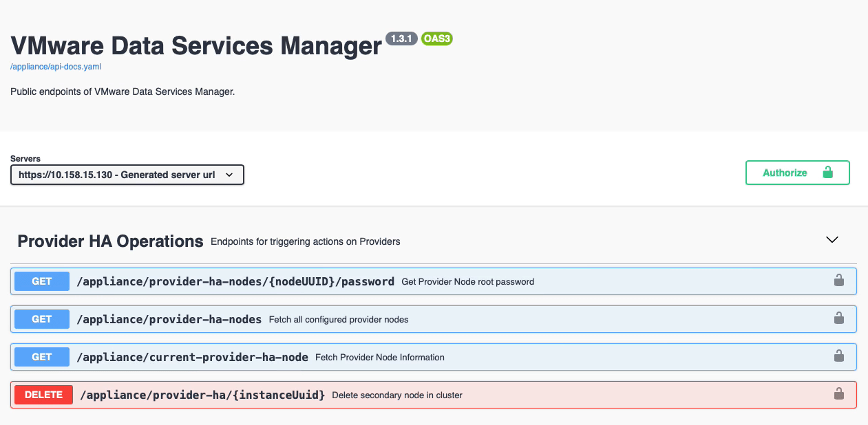Viewport: 868px width, 425px height.
Task: Click the /appliance/provider-ha-nodes path text
Action: pyautogui.click(x=169, y=319)
